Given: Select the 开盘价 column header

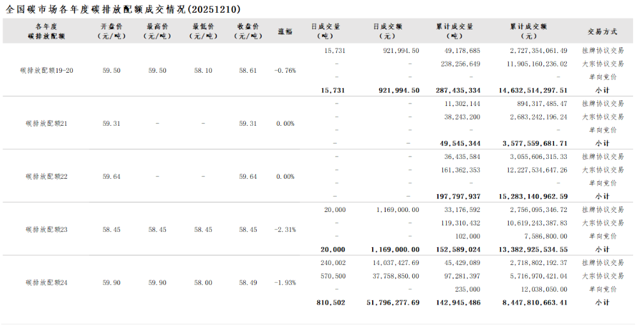Looking at the screenshot, I should (112, 31).
